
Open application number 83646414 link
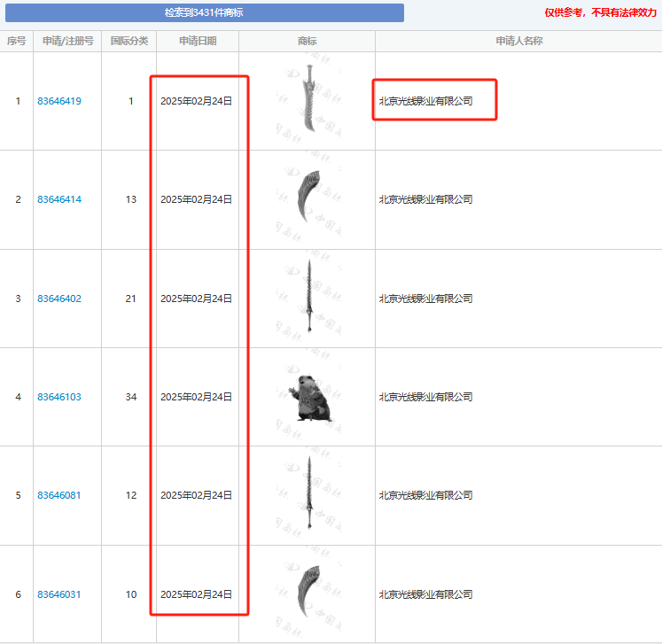[59, 199]
